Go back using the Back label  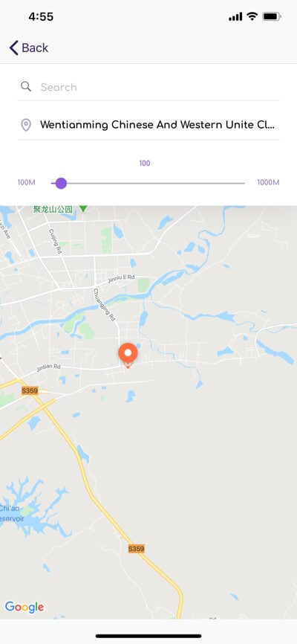pos(35,48)
